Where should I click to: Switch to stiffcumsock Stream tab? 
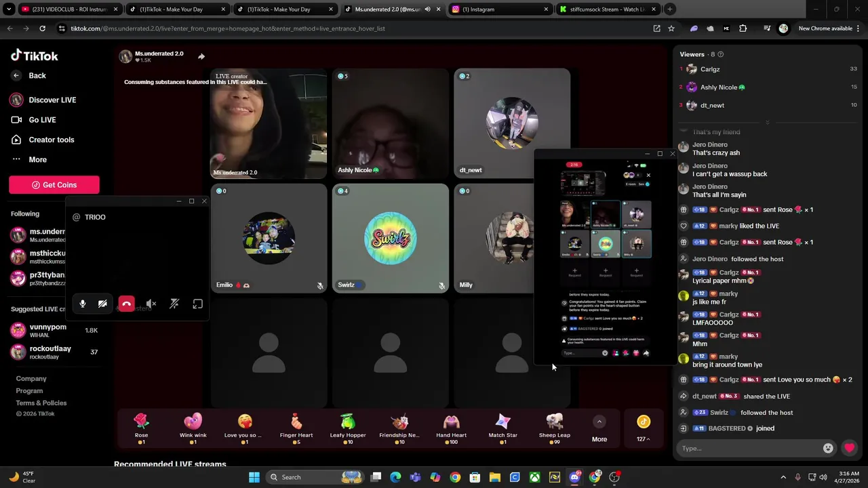(x=608, y=9)
